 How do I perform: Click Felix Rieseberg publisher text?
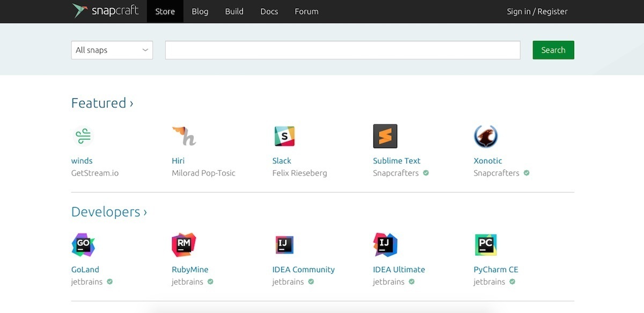tap(299, 173)
